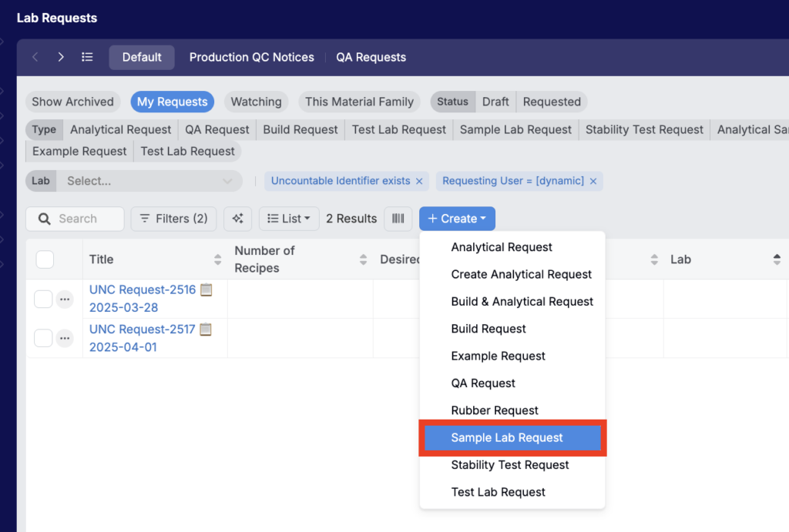The width and height of the screenshot is (789, 532).
Task: Click the barcode scanner icon
Action: coord(398,219)
